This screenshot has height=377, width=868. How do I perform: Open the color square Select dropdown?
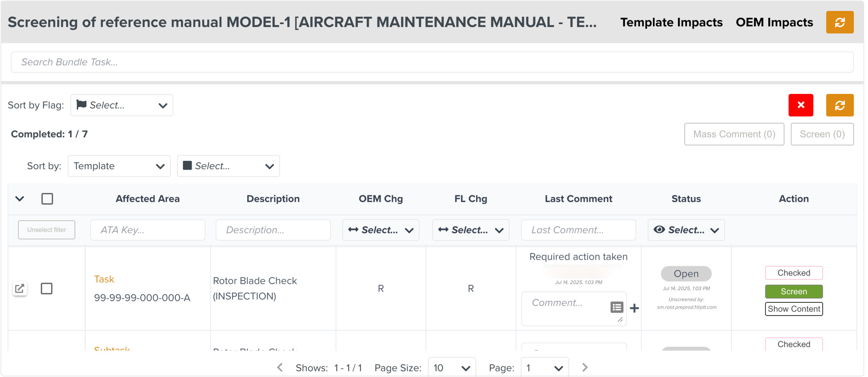tap(228, 166)
